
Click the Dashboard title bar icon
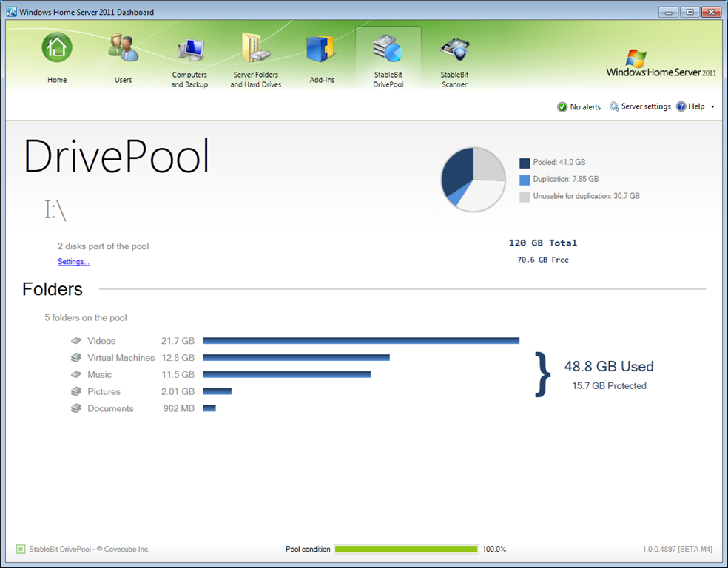[x=12, y=12]
